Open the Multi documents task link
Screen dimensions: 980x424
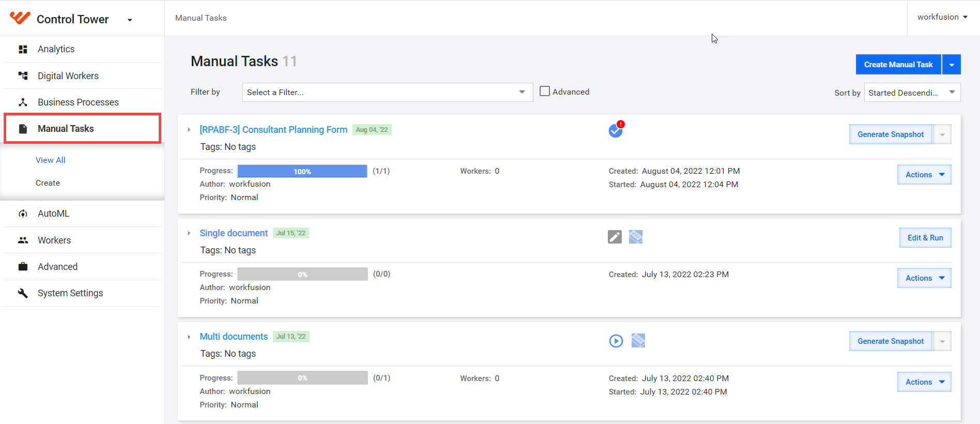coord(234,337)
